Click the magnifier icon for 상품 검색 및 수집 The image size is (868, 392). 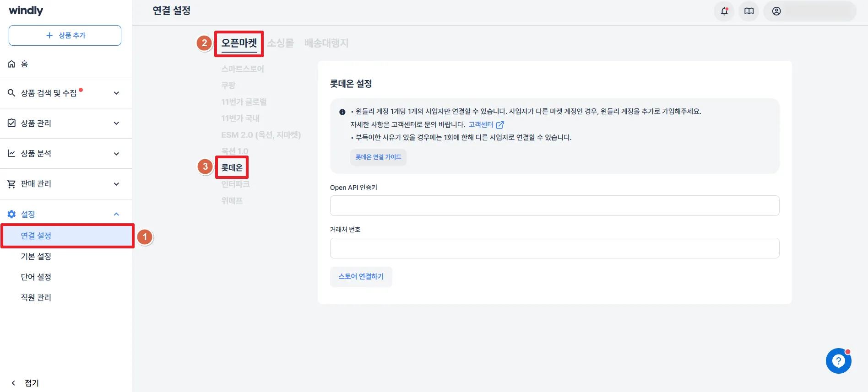tap(12, 93)
